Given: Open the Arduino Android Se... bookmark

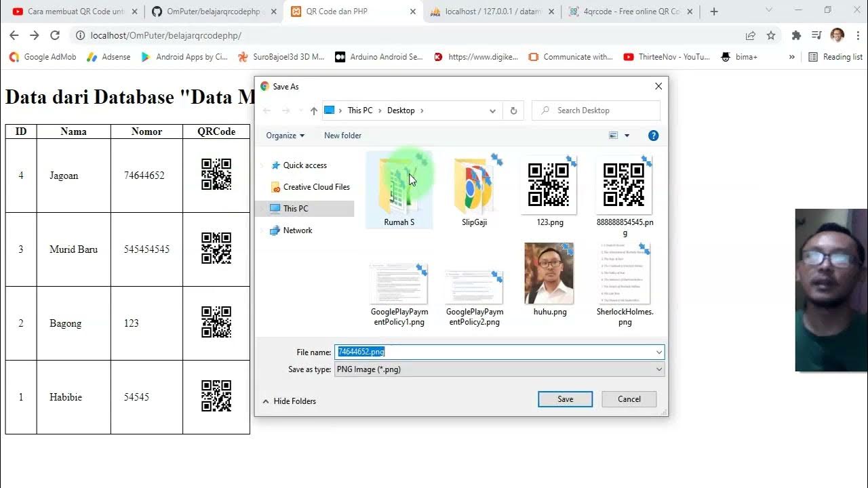Looking at the screenshot, I should click(x=378, y=57).
